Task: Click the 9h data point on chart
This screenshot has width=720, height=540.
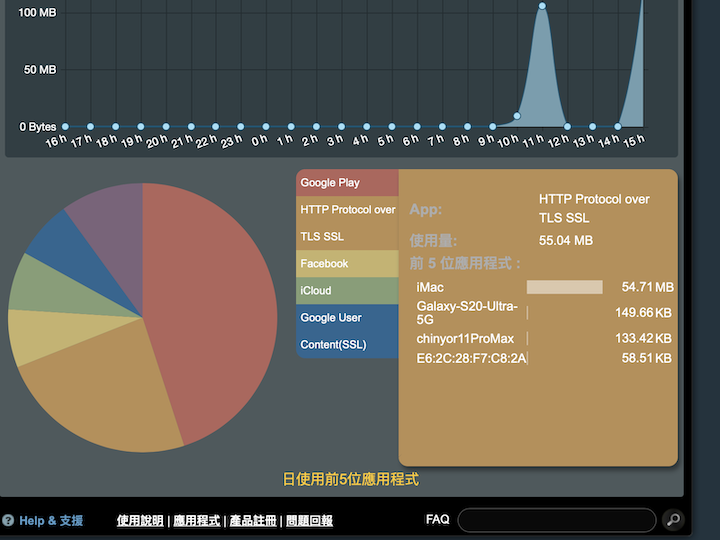Action: tap(492, 126)
